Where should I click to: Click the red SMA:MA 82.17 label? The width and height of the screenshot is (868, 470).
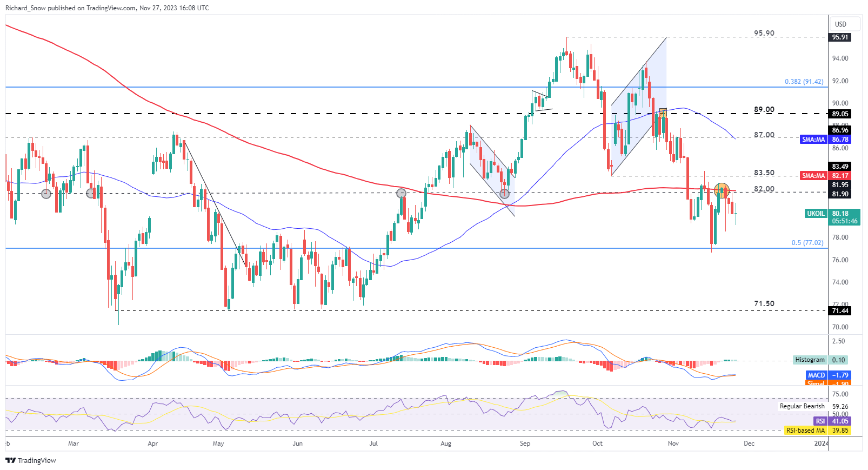pos(825,176)
